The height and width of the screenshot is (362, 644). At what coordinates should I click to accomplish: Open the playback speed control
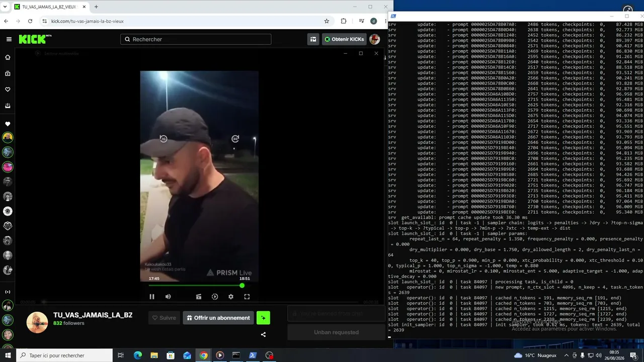[215, 297]
